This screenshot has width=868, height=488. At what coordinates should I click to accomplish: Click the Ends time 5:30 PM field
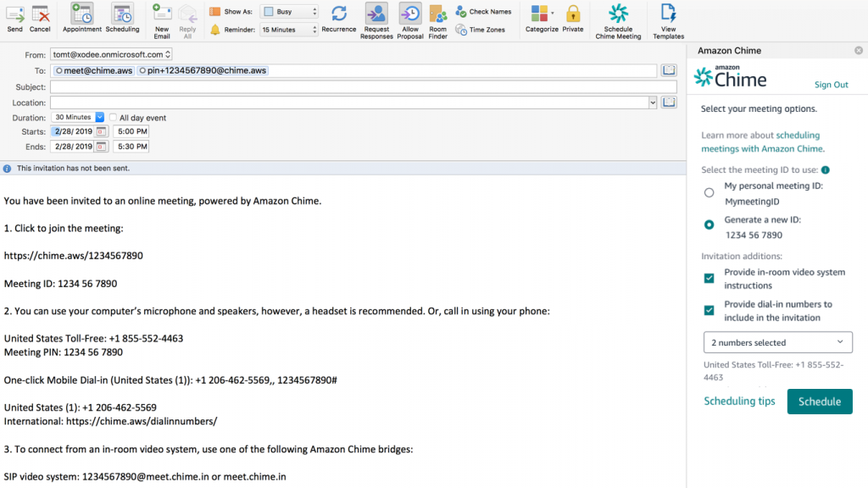pyautogui.click(x=132, y=147)
